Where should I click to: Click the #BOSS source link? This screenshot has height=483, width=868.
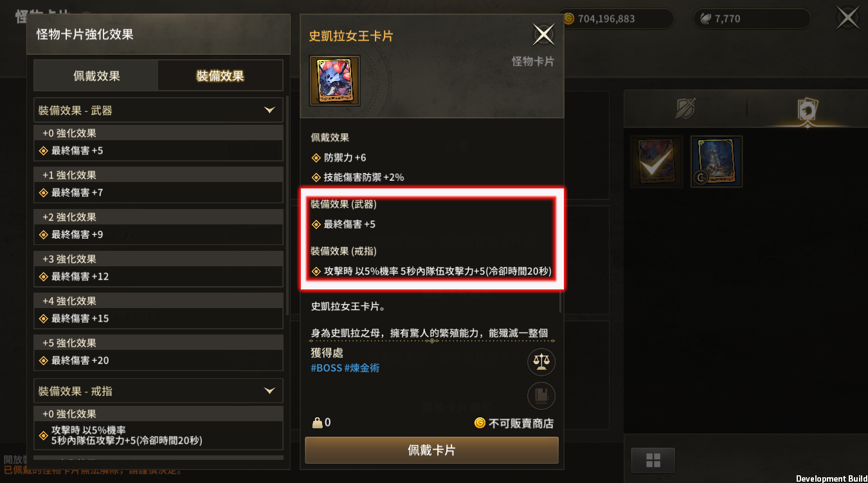coord(326,369)
